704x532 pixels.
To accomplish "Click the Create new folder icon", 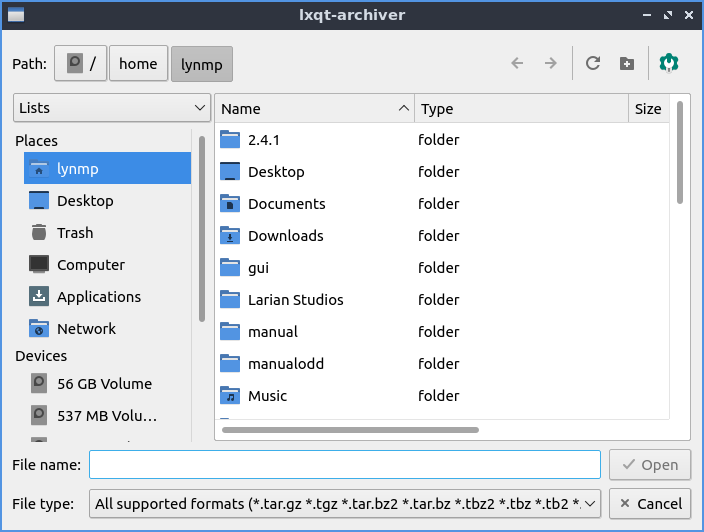I will (x=627, y=63).
